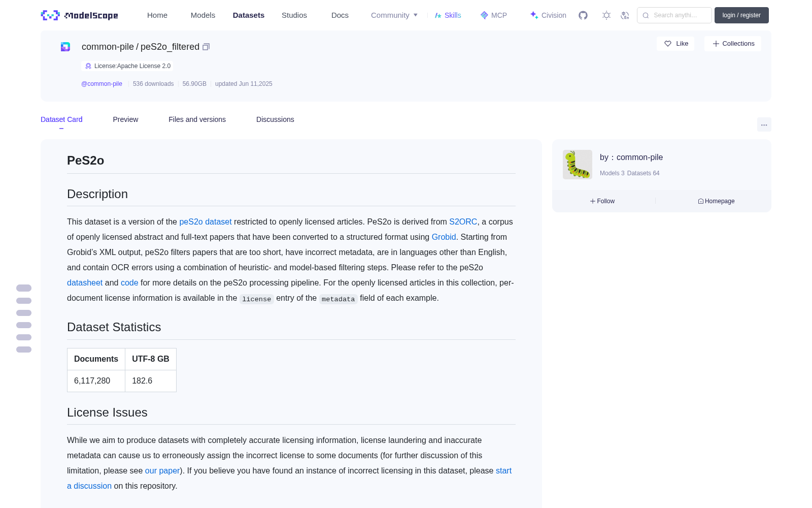Open the code link
The height and width of the screenshot is (508, 812).
coord(129,283)
